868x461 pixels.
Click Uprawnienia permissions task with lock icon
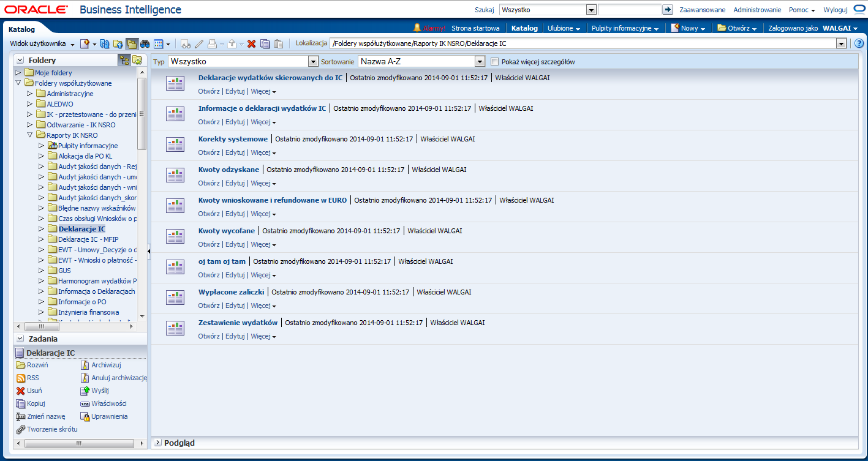(104, 416)
